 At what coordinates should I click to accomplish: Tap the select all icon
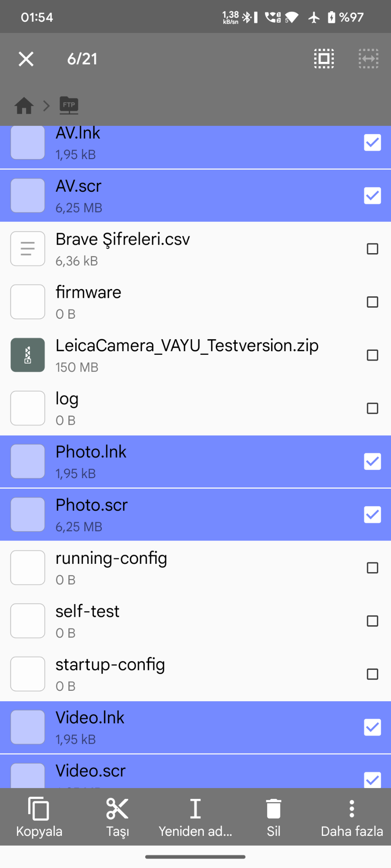pos(324,59)
